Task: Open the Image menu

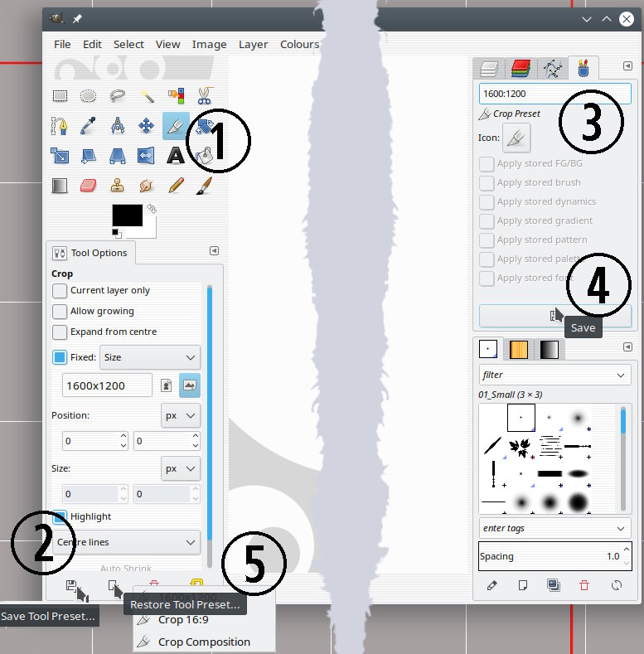Action: 210,45
